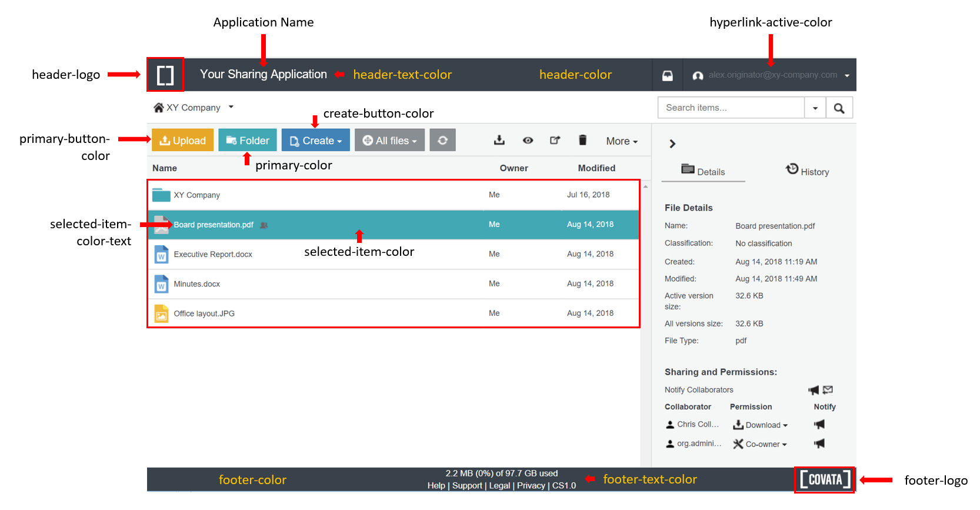Sort by the Name column header

coord(165,168)
